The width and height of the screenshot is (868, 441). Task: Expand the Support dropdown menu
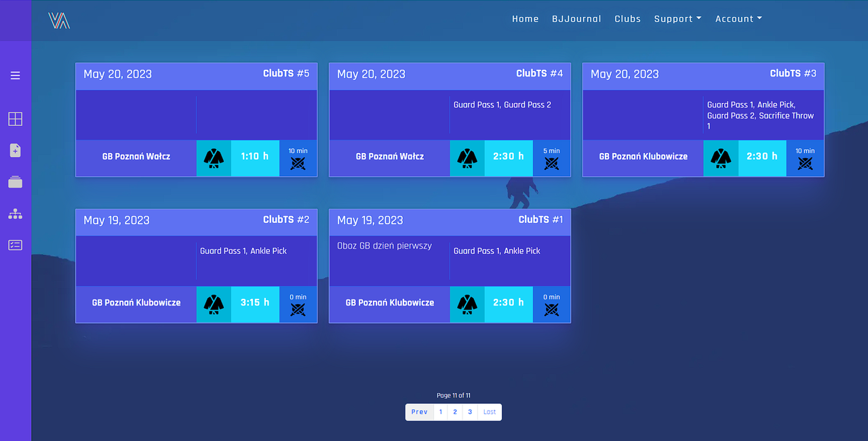click(x=677, y=19)
